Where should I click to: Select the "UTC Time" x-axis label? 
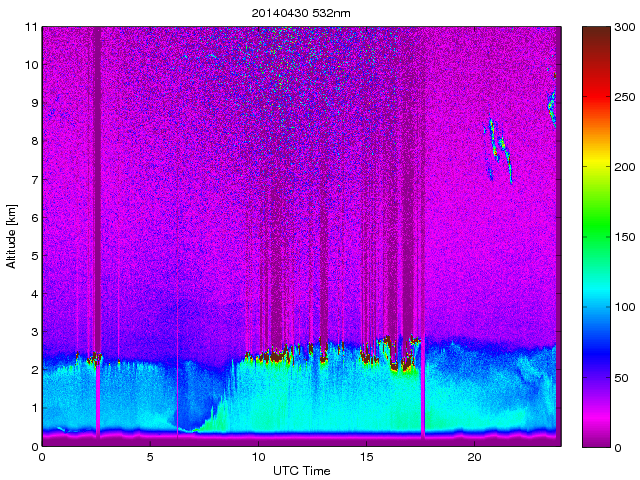coord(301,471)
